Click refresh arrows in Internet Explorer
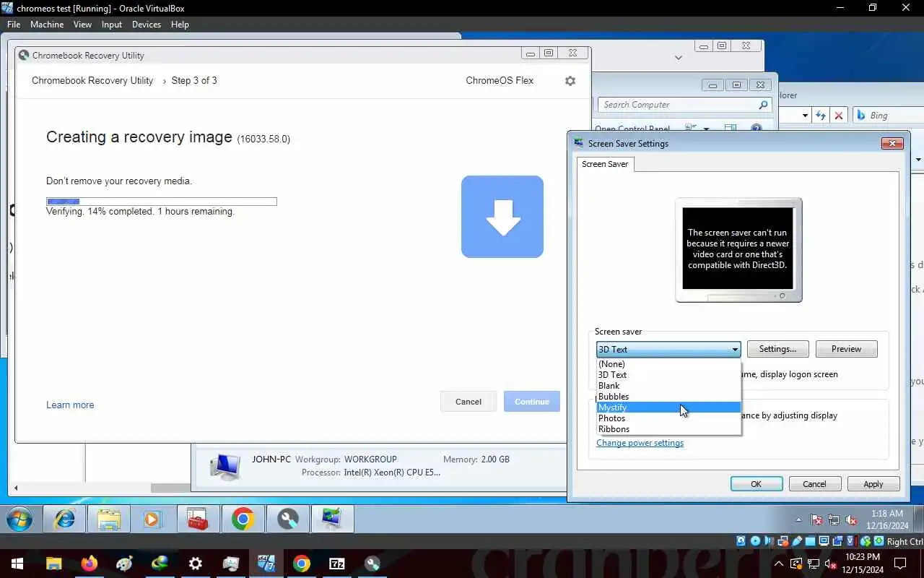924x578 pixels. (821, 116)
